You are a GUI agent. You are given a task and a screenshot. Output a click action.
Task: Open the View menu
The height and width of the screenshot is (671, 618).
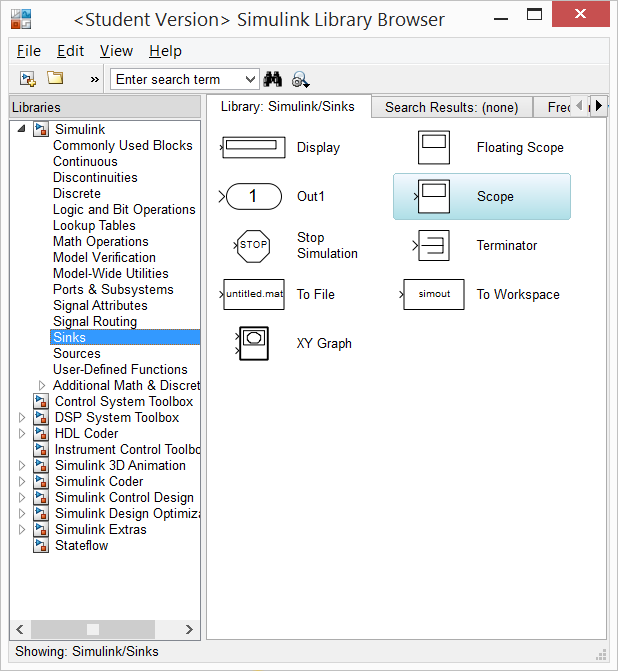[116, 51]
